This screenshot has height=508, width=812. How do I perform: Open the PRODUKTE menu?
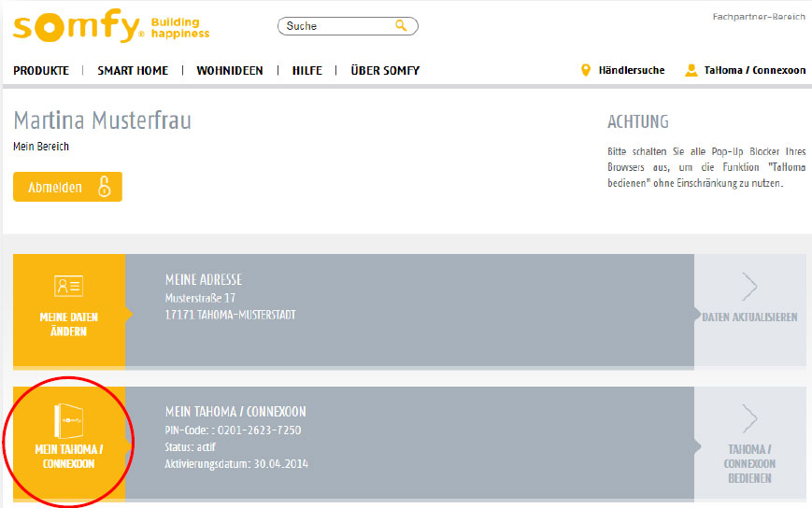(41, 70)
